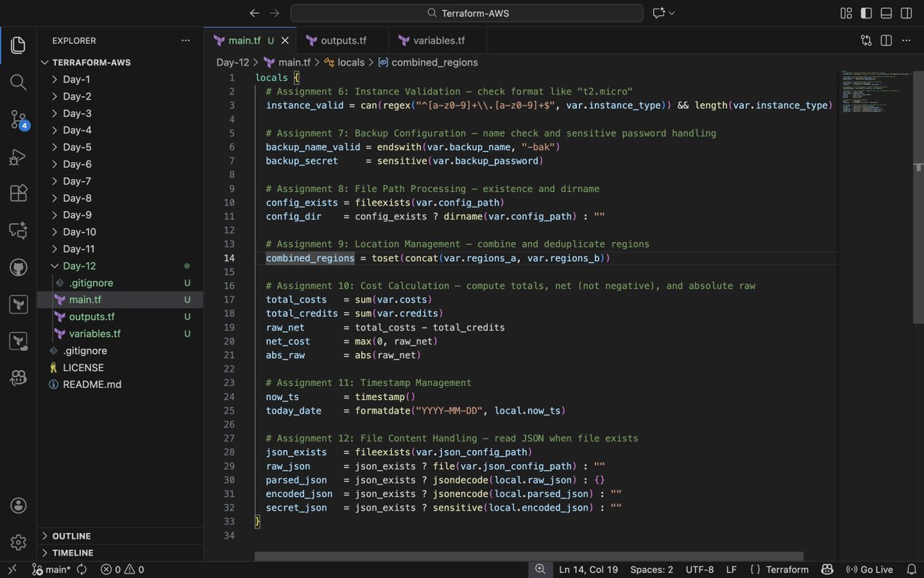
Task: Click the Terraform-AWS command center search box
Action: (467, 13)
